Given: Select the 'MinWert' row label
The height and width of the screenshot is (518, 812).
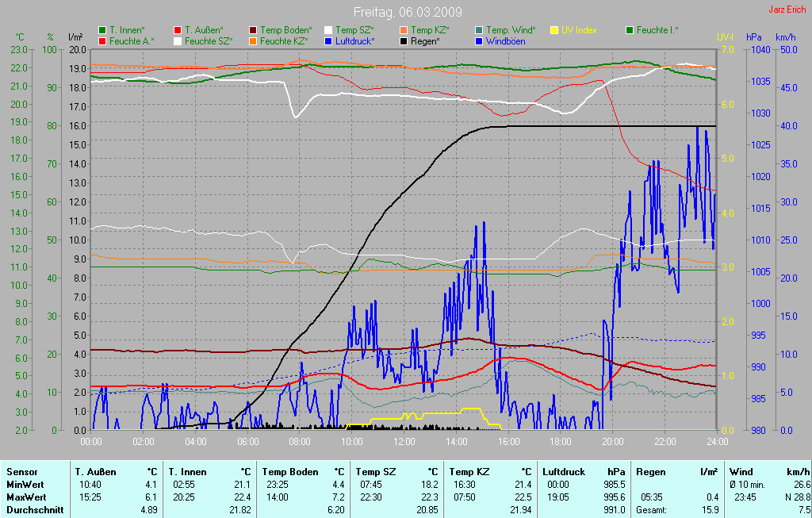Looking at the screenshot, I should [25, 485].
